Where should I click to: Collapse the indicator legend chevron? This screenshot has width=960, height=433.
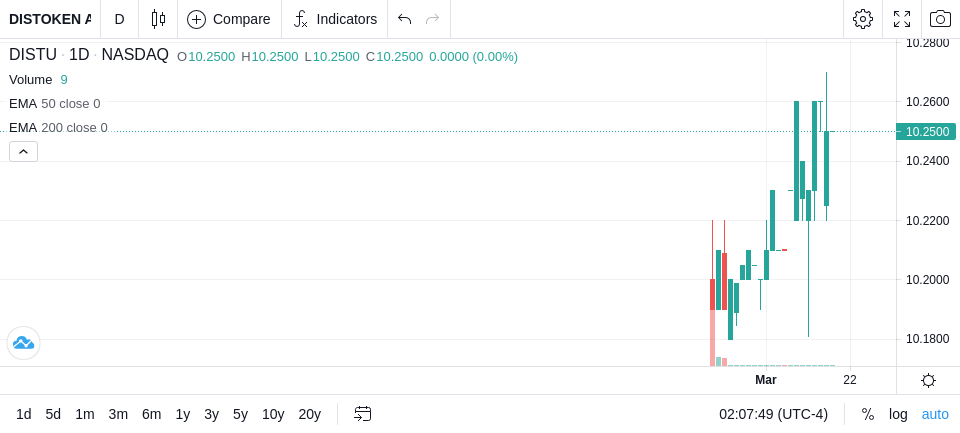23,151
